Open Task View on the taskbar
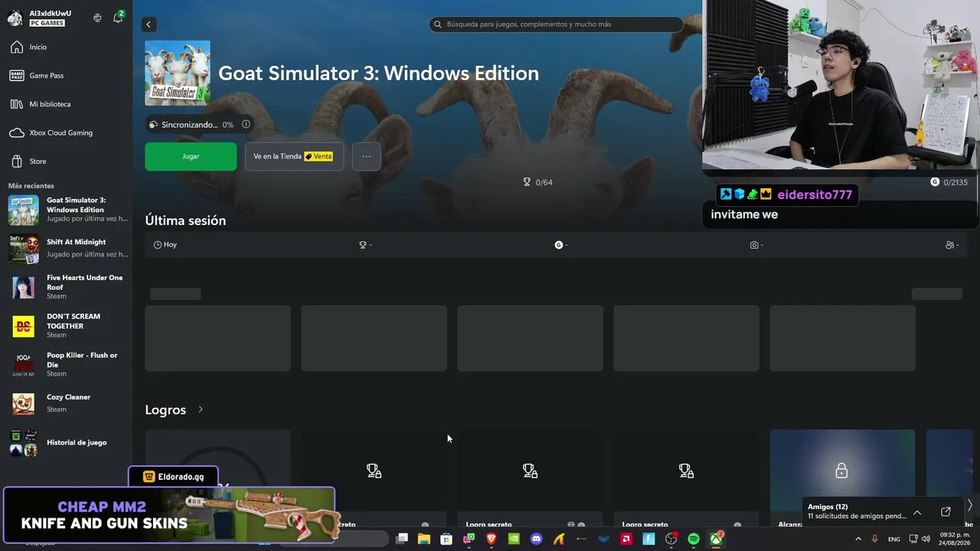Screen dimensions: 980x551 [402, 540]
